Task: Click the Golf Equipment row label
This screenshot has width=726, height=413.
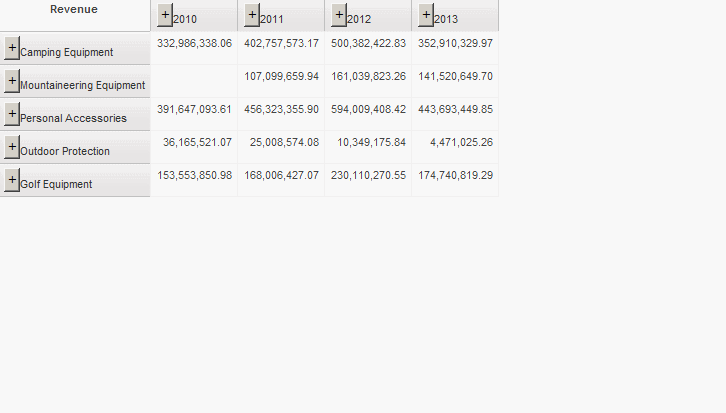Action: pos(56,184)
